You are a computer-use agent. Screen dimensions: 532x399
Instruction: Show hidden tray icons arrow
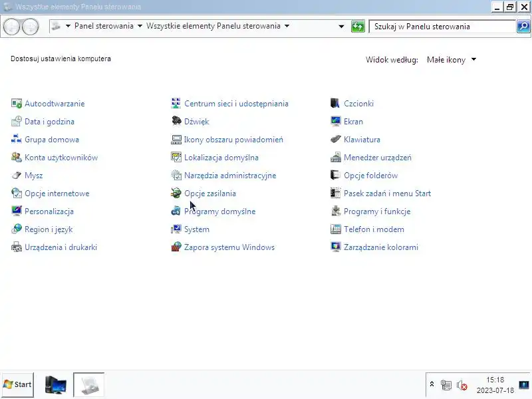432,384
